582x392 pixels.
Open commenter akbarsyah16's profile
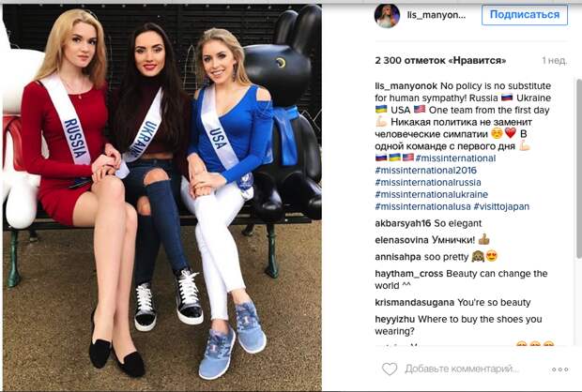pos(403,223)
